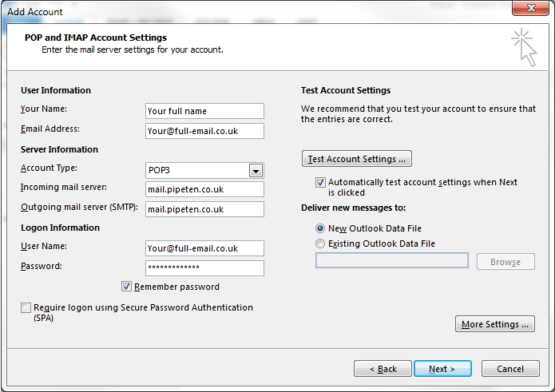
Task: Cancel the account setup
Action: [x=510, y=369]
